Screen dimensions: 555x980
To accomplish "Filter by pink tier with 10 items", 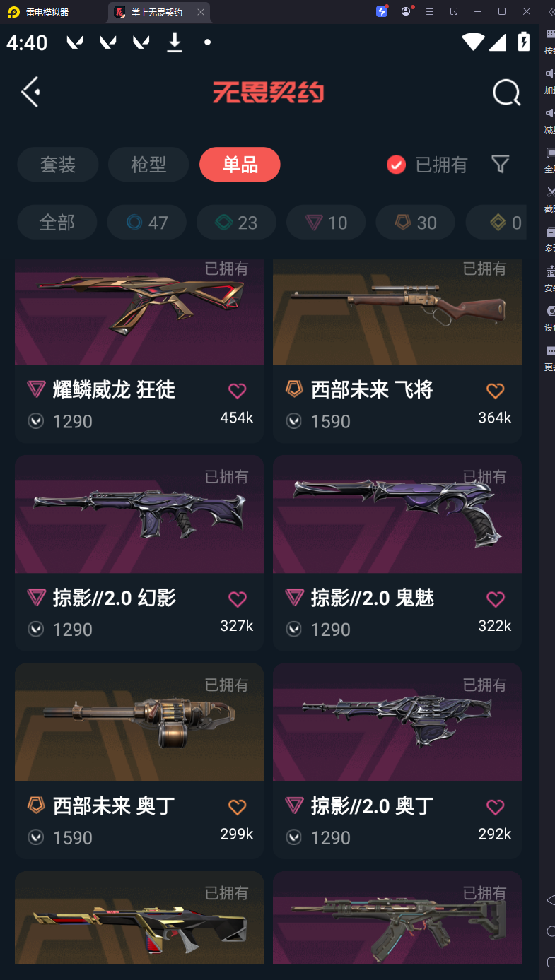I will (x=326, y=223).
